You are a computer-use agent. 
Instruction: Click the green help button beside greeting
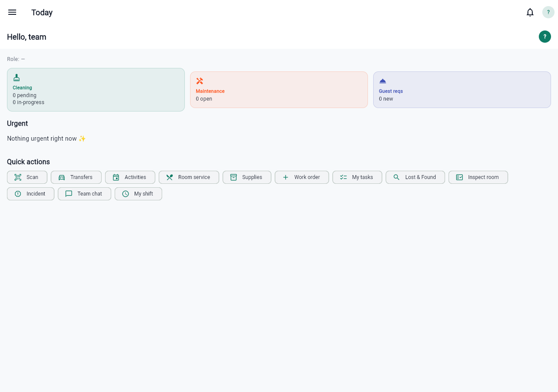coord(545,37)
